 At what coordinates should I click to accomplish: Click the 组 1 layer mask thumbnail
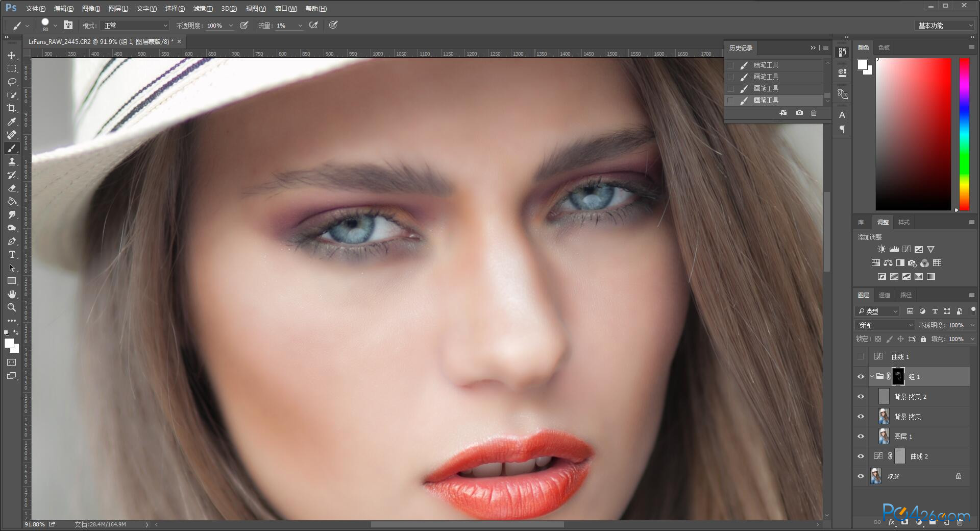(x=898, y=377)
